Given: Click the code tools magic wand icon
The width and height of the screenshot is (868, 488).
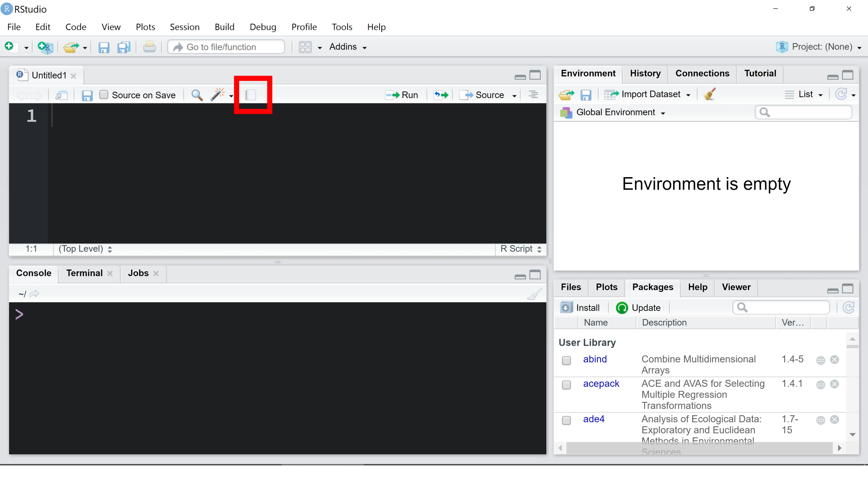Looking at the screenshot, I should (x=217, y=95).
